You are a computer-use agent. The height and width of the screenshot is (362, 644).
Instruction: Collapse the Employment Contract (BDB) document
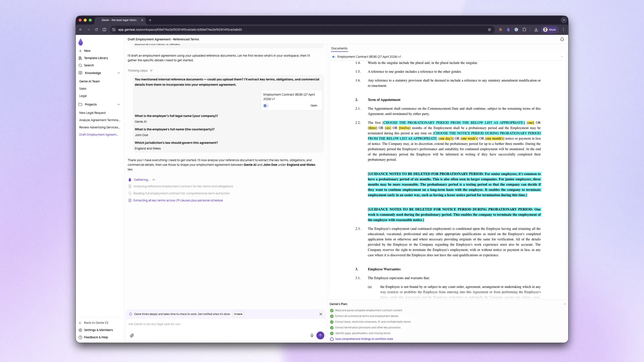pos(562,56)
